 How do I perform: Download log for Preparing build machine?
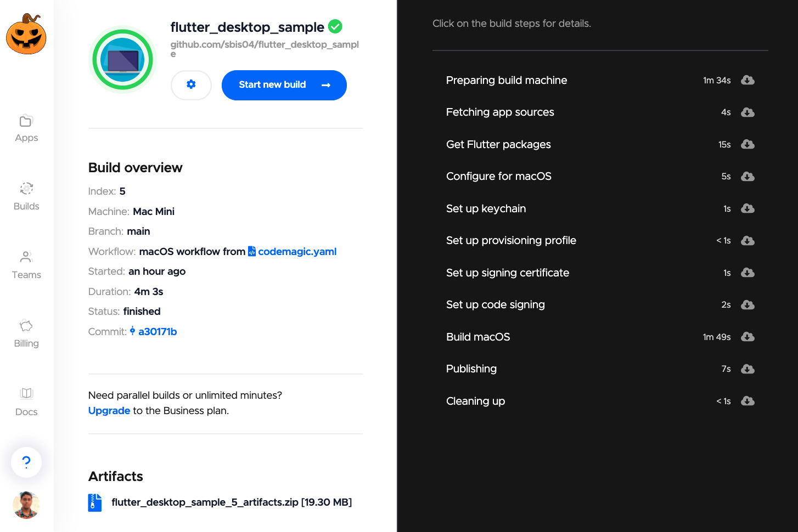tap(748, 80)
